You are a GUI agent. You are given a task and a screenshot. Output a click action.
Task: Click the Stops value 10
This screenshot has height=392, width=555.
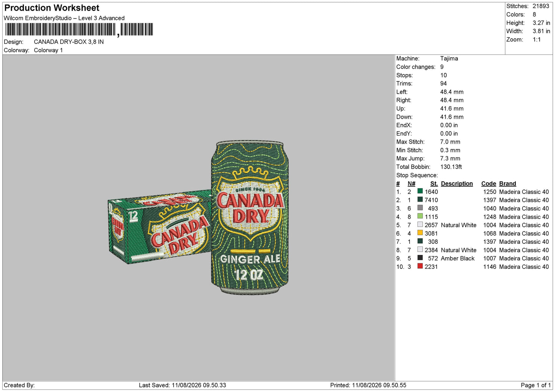(444, 75)
